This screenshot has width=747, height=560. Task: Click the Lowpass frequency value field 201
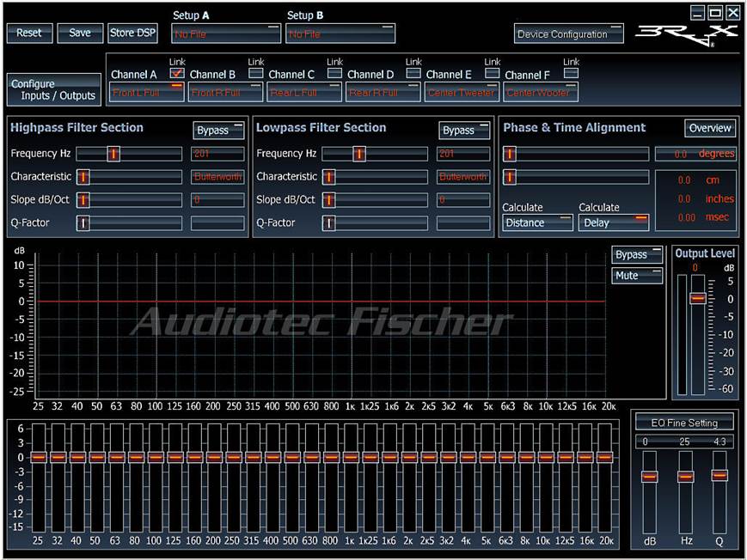coord(463,154)
